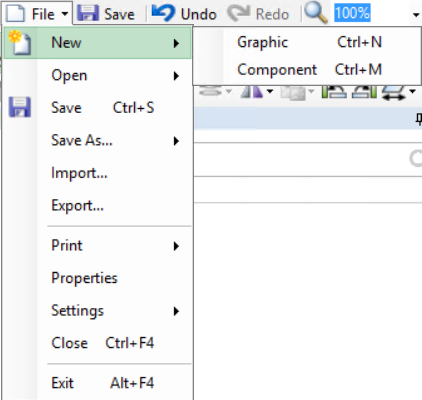422x400 pixels.
Task: Click the magnifying glass zoom icon
Action: (x=316, y=13)
